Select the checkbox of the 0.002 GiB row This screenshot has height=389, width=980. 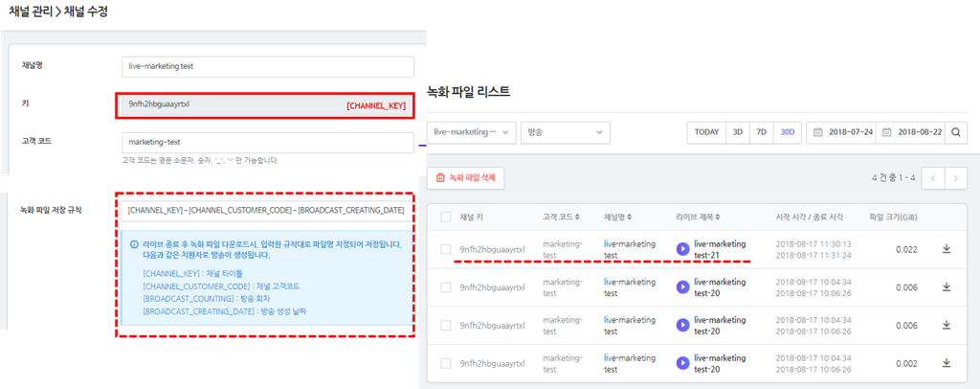pyautogui.click(x=446, y=363)
